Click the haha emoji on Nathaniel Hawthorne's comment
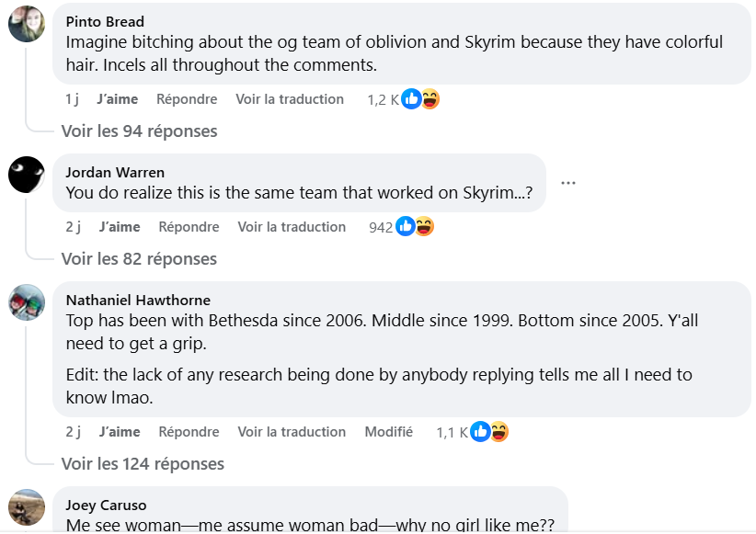This screenshot has height=534, width=756. pyautogui.click(x=499, y=431)
